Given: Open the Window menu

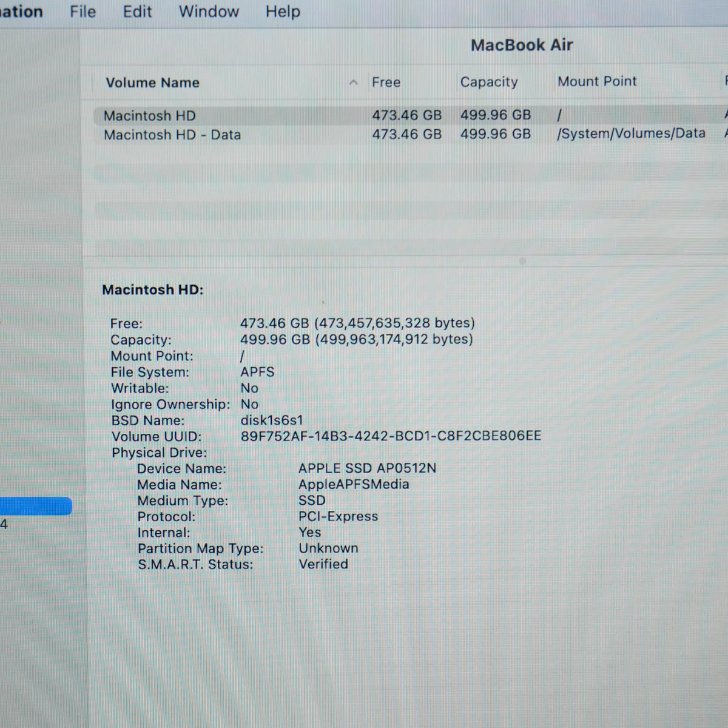Looking at the screenshot, I should point(209,12).
